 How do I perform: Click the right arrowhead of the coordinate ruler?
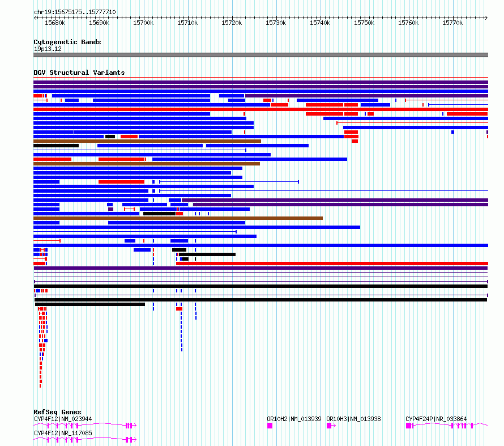(x=486, y=18)
